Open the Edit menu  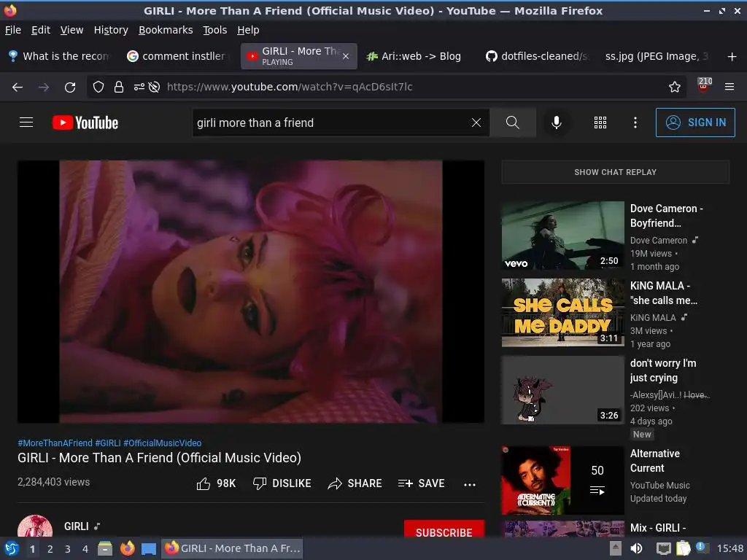[x=41, y=30]
